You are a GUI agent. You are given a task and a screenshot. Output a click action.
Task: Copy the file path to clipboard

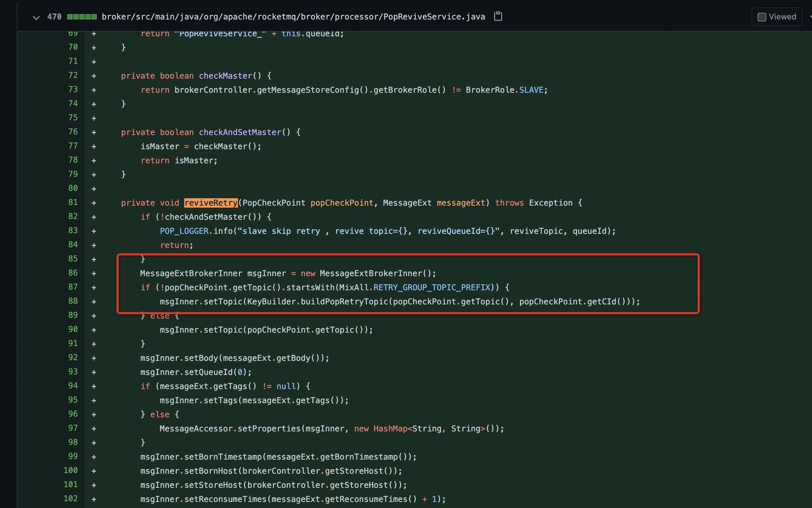point(498,16)
